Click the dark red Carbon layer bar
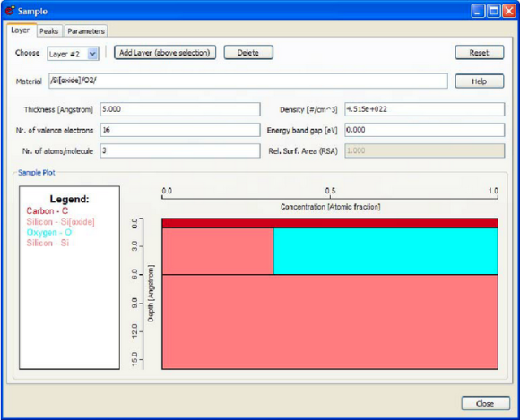Viewport: 520px width, 420px height. point(330,223)
